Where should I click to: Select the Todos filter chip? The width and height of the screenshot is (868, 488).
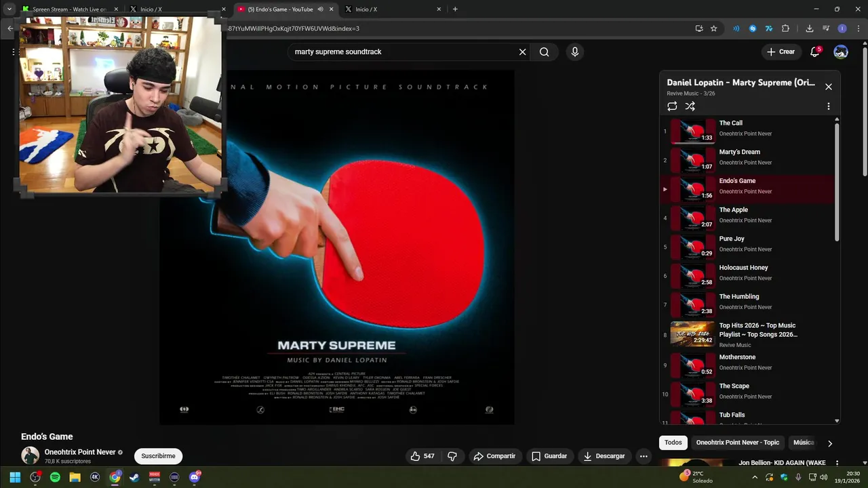(x=673, y=443)
